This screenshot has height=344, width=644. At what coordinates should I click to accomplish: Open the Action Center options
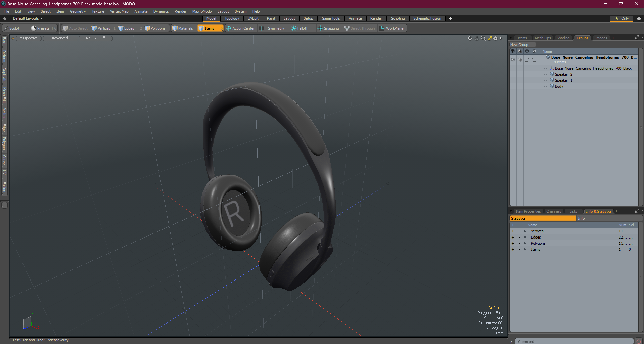click(x=240, y=28)
